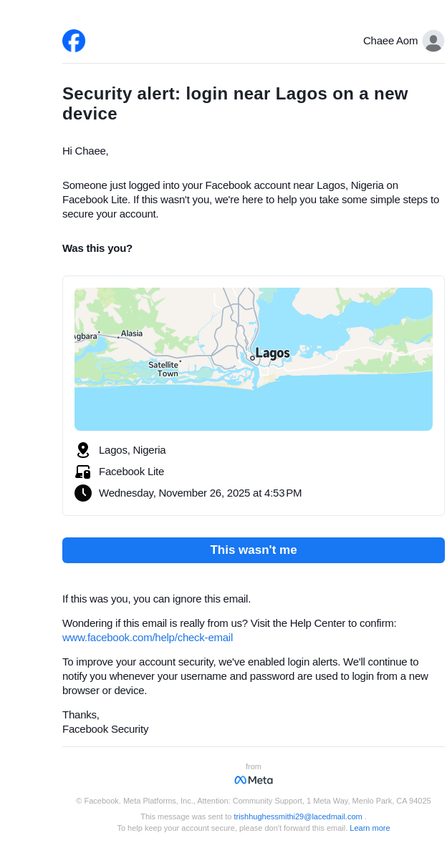This screenshot has height=868, width=447.
Task: Click the "Facebook Security" signature text
Action: (x=105, y=729)
